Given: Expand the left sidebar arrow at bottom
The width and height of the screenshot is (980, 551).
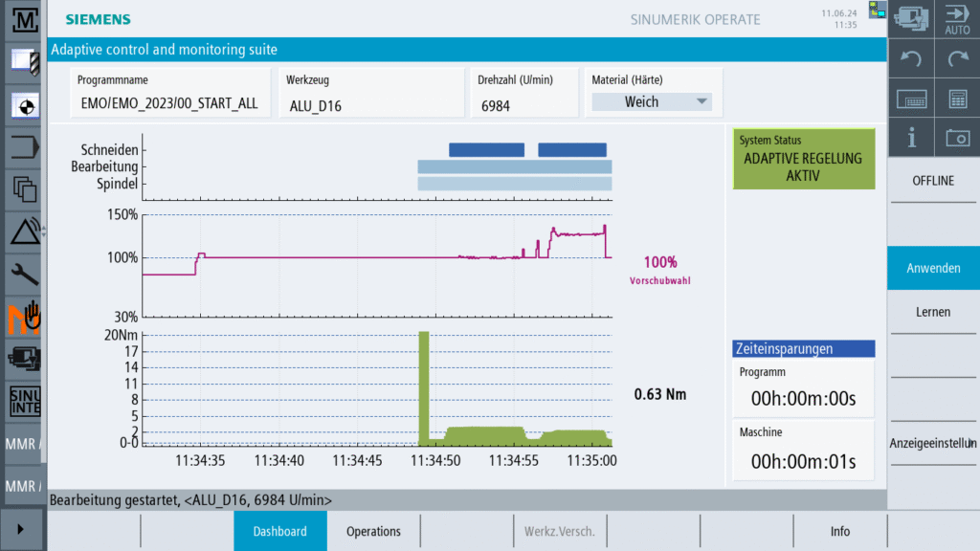Looking at the screenshot, I should coord(23,529).
